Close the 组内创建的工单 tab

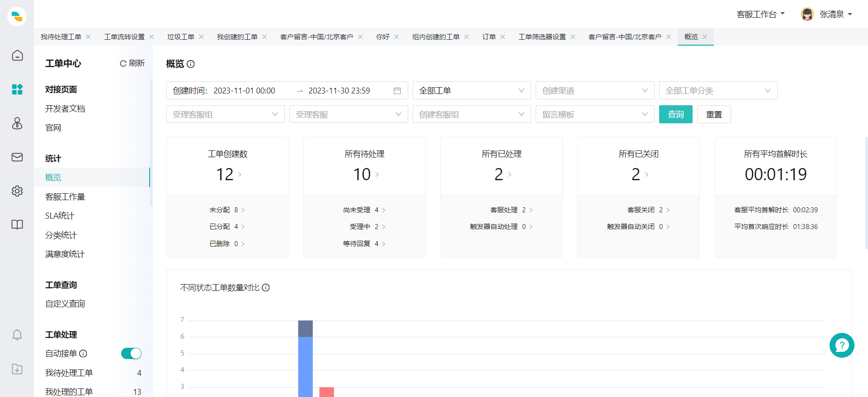(467, 37)
